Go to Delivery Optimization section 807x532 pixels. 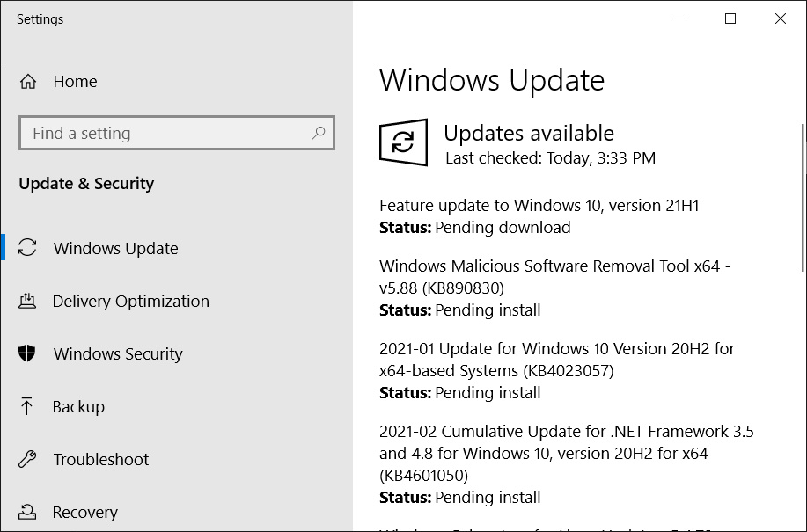pos(130,301)
